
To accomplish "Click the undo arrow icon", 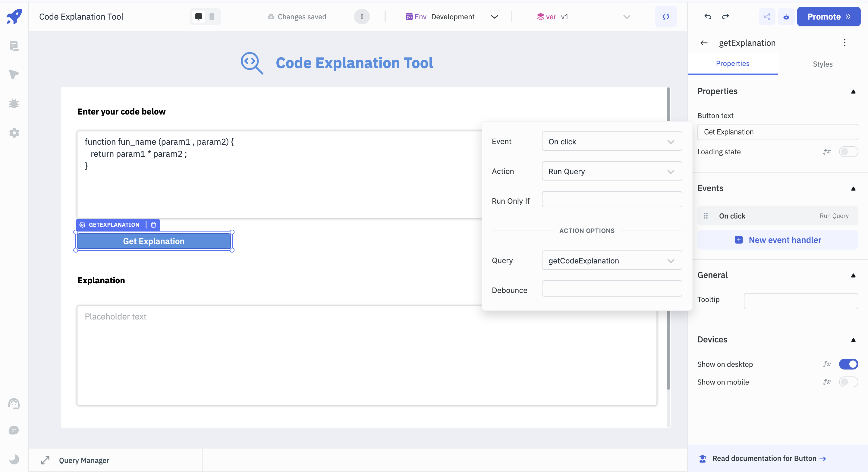I will click(708, 17).
